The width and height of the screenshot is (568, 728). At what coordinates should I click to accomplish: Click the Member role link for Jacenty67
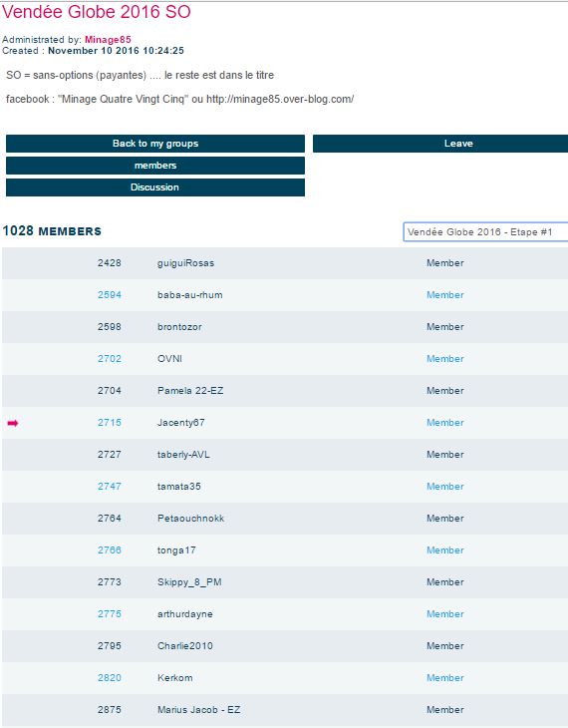445,423
